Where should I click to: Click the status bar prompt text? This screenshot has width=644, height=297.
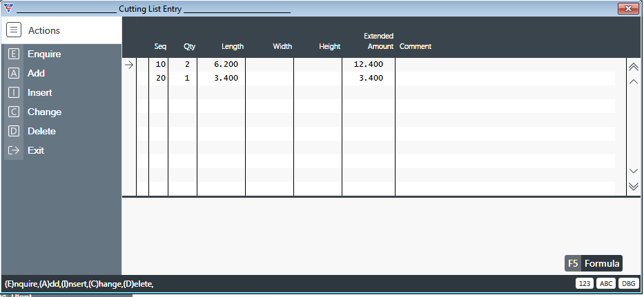[x=79, y=284]
